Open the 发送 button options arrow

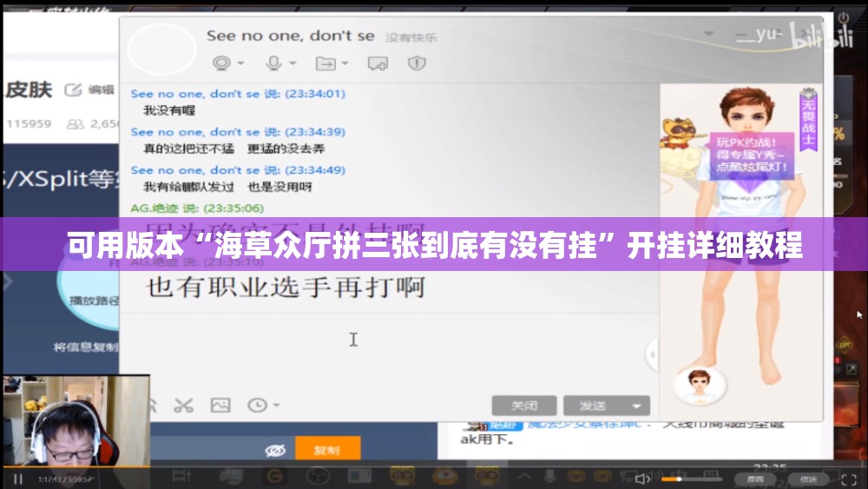pos(636,406)
